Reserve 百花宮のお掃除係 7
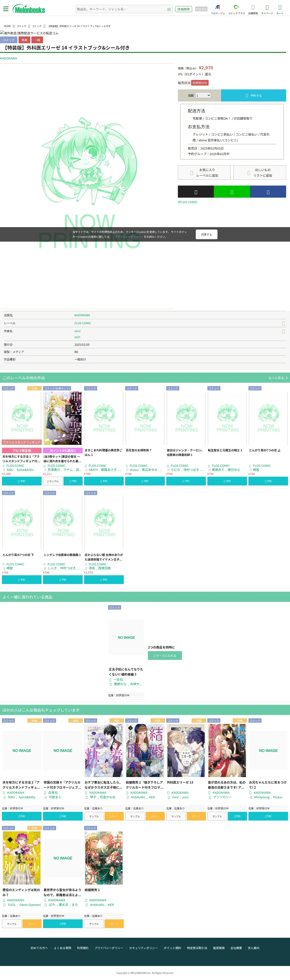 (x=145, y=481)
